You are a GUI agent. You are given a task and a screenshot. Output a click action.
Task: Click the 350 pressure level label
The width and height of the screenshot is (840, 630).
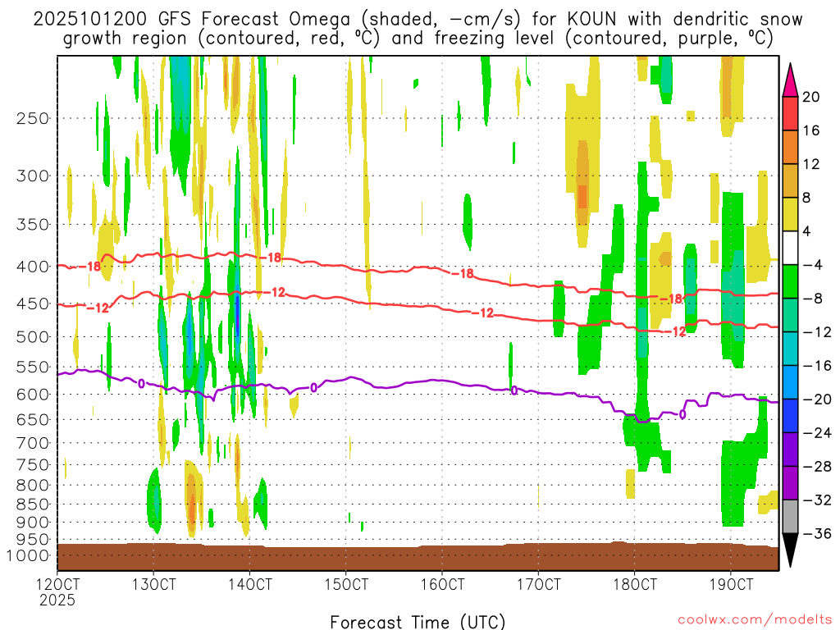33,225
